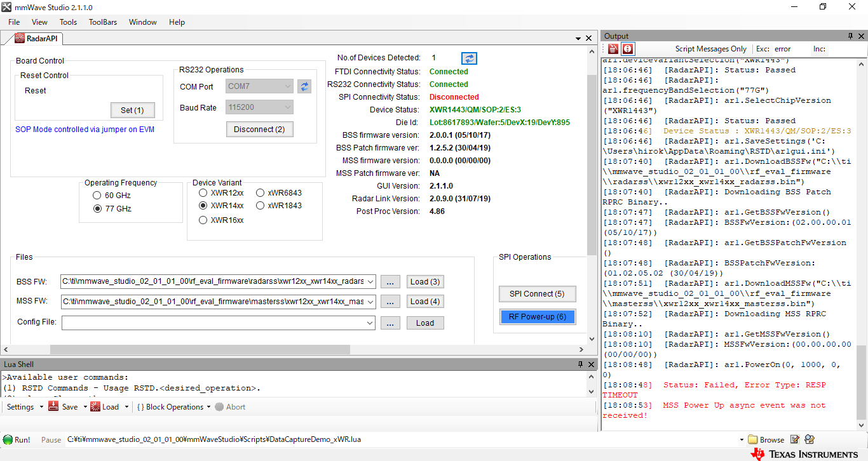Choose xWR1843 device variant
Image resolution: width=868 pixels, height=461 pixels.
click(260, 206)
